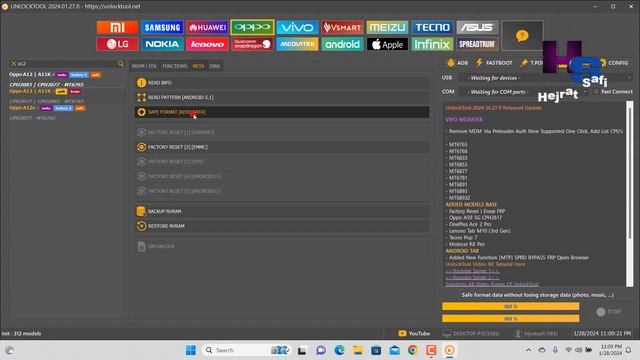Open File Explorer from the taskbar
The width and height of the screenshot is (640, 360).
tap(358, 350)
